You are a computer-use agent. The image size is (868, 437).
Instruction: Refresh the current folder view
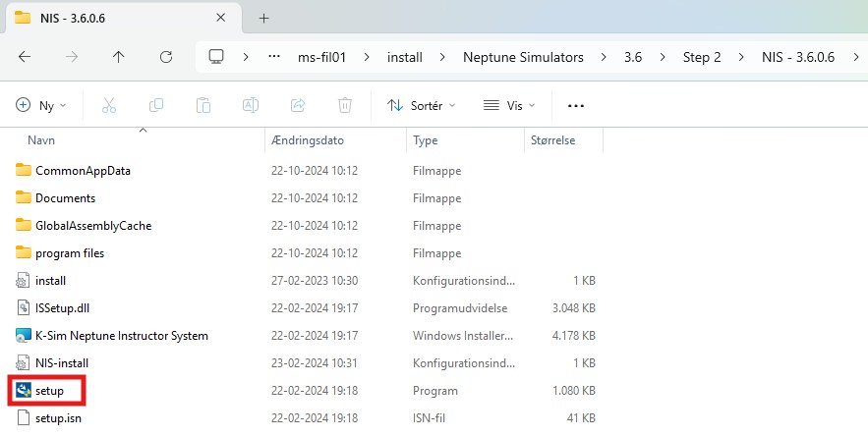click(166, 57)
